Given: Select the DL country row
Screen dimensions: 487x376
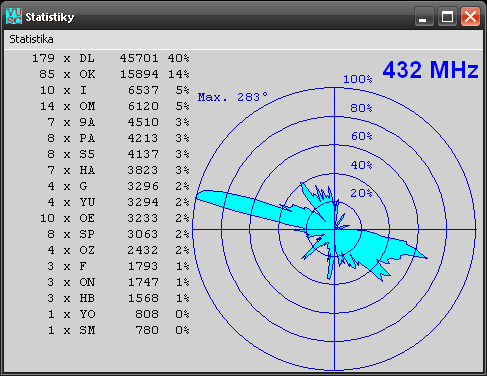Looking at the screenshot, I should pyautogui.click(x=111, y=58).
